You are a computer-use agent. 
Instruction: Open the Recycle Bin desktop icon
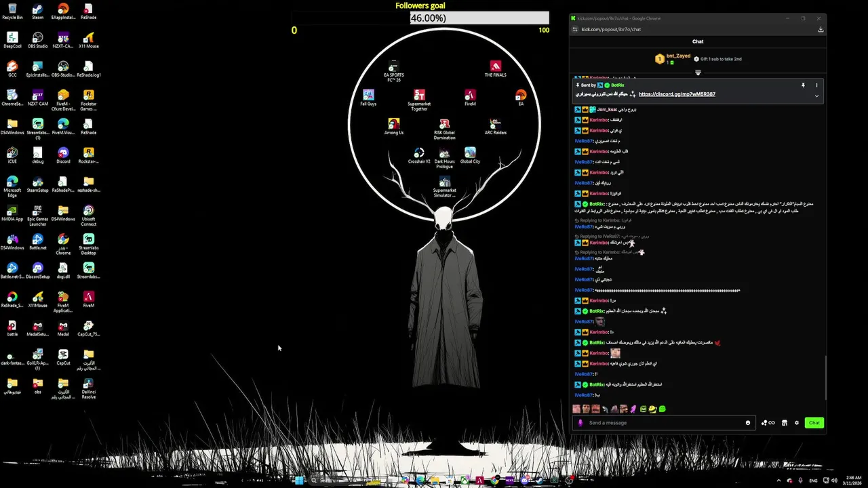pos(12,12)
